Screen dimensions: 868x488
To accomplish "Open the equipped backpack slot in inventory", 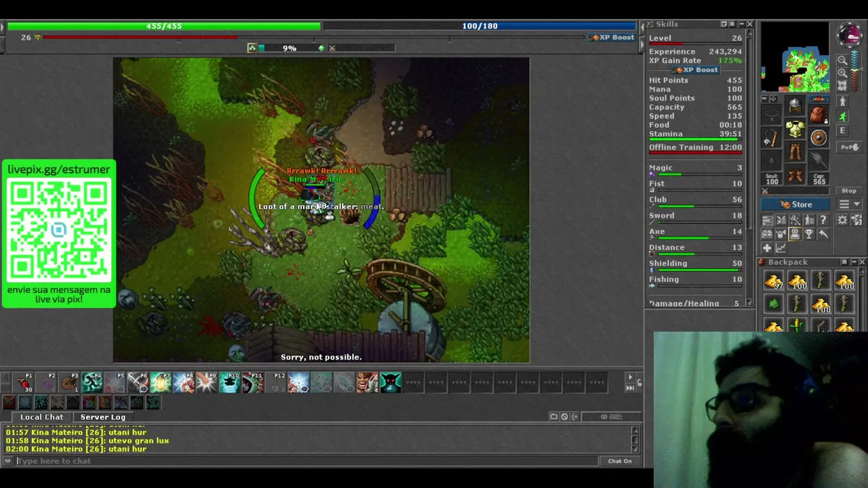I will [x=818, y=114].
